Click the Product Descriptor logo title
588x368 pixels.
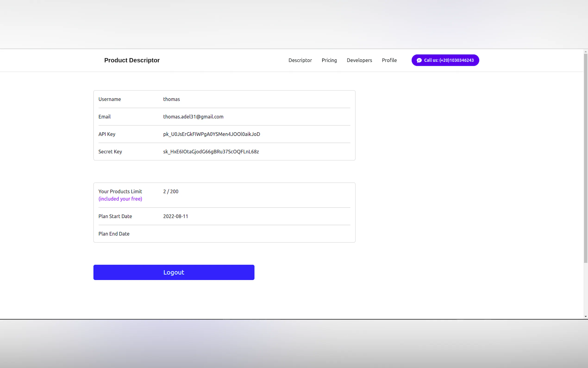(x=132, y=60)
